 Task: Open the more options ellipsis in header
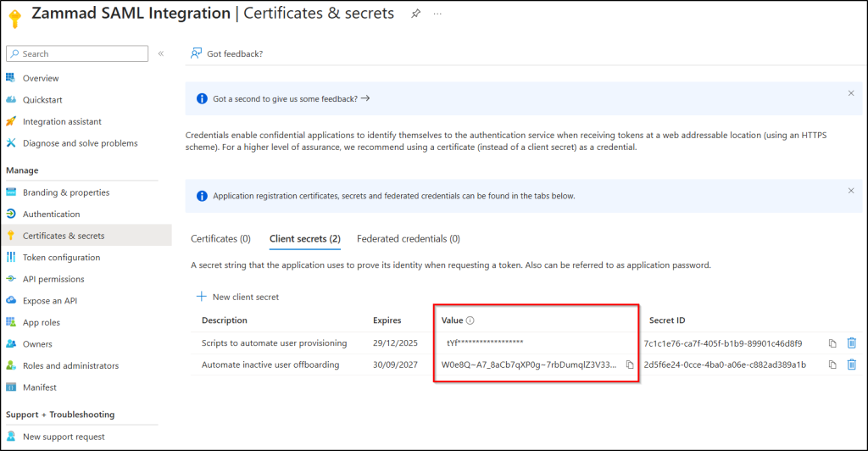point(438,14)
